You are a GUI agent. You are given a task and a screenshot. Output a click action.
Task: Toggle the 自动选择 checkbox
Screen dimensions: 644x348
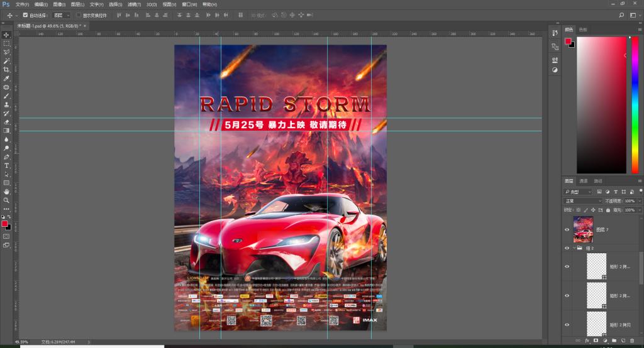pyautogui.click(x=25, y=14)
